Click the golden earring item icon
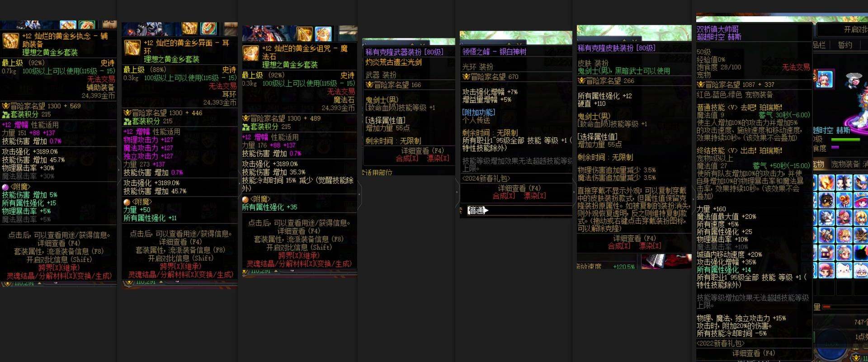The height and width of the screenshot is (362, 868). 132,47
